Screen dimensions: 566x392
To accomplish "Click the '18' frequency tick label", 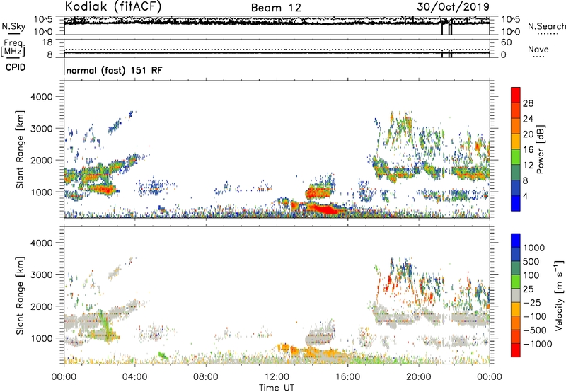I will 47,42.
